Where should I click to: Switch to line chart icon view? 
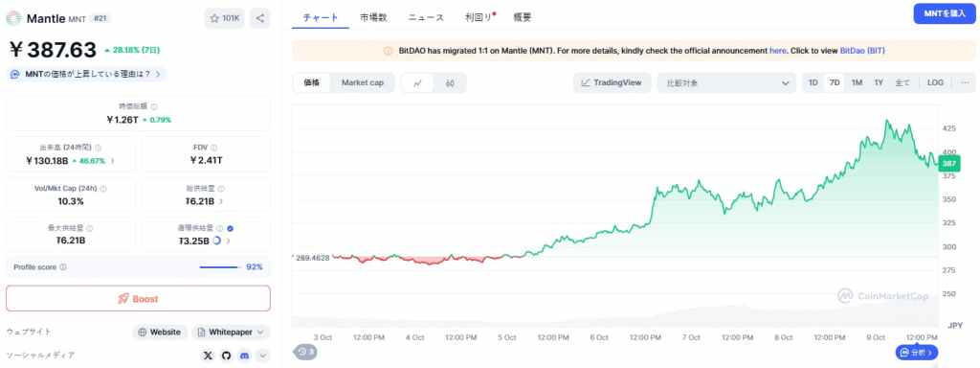point(417,83)
